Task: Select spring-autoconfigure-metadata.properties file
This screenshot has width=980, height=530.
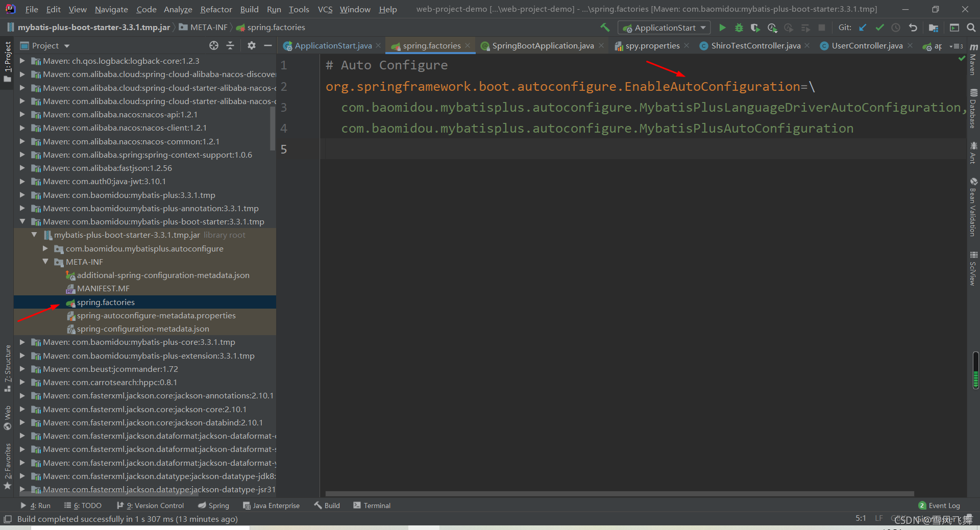Action: [156, 315]
